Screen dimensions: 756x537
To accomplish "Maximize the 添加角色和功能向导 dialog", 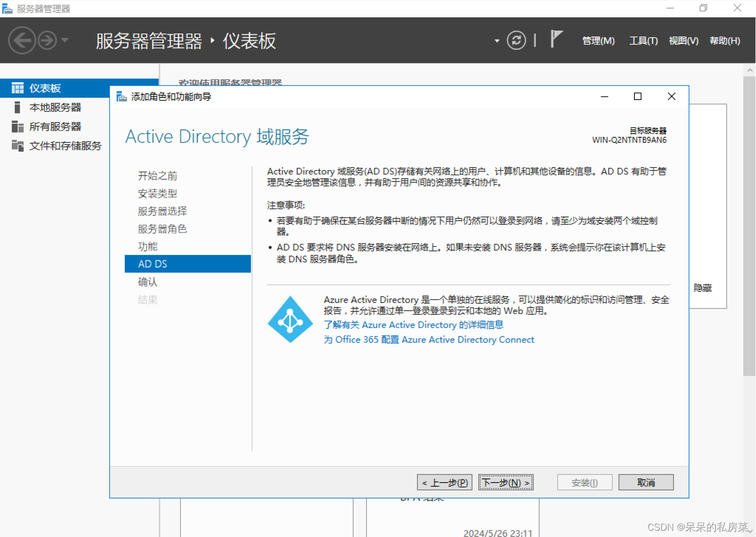I will point(638,96).
